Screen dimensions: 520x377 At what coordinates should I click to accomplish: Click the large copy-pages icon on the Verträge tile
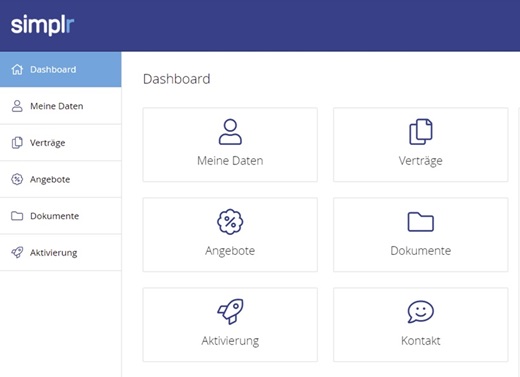pos(421,132)
